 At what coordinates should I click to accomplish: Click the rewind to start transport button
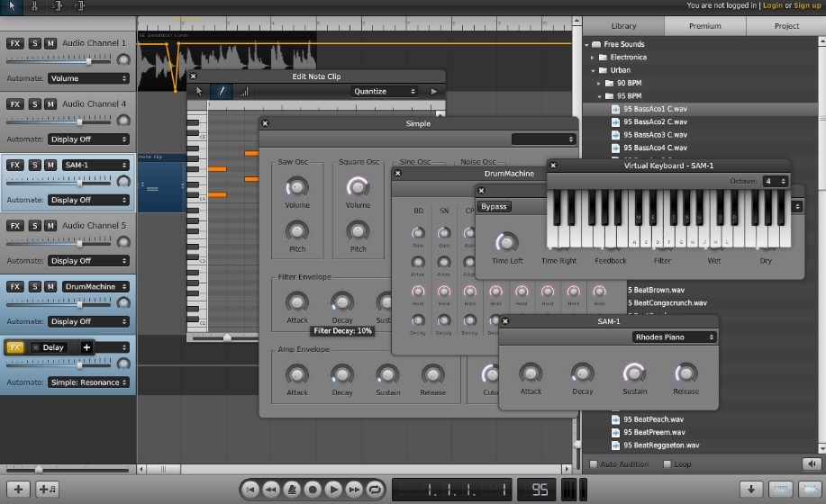click(x=250, y=490)
